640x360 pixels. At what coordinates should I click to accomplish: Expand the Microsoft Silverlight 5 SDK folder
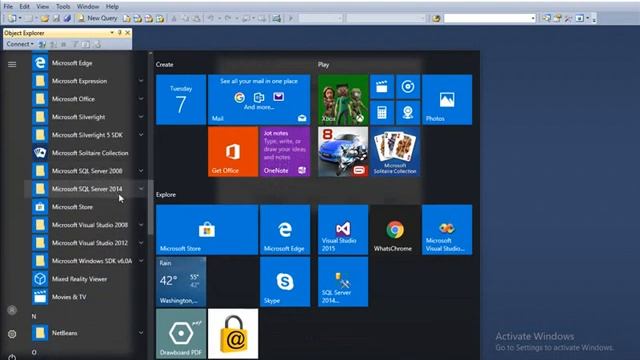click(141, 135)
